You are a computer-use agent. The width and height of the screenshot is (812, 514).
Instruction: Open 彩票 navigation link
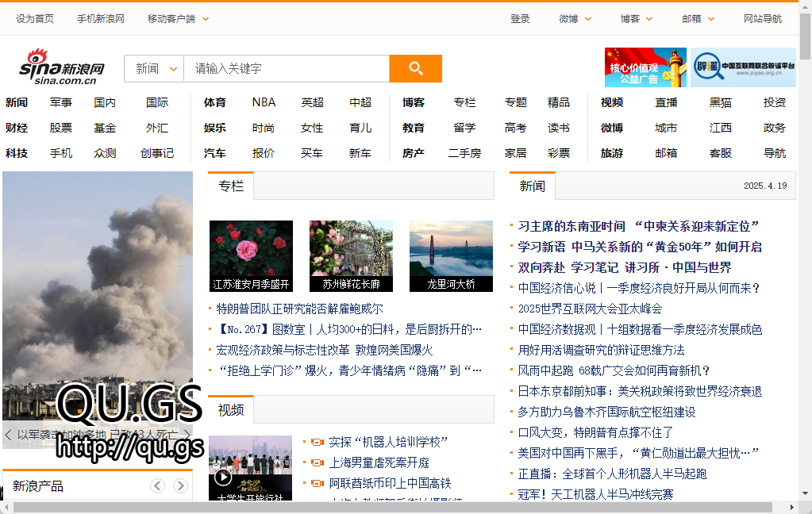tap(559, 153)
